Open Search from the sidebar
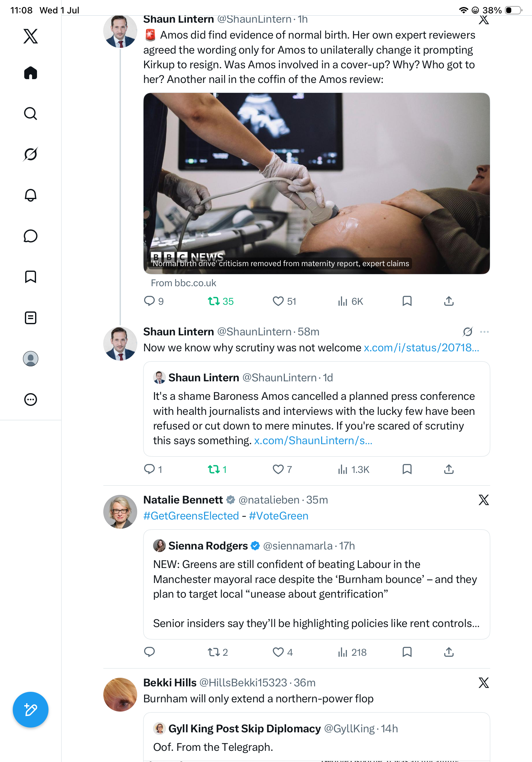Viewport: 532px width, 762px height. [x=31, y=114]
